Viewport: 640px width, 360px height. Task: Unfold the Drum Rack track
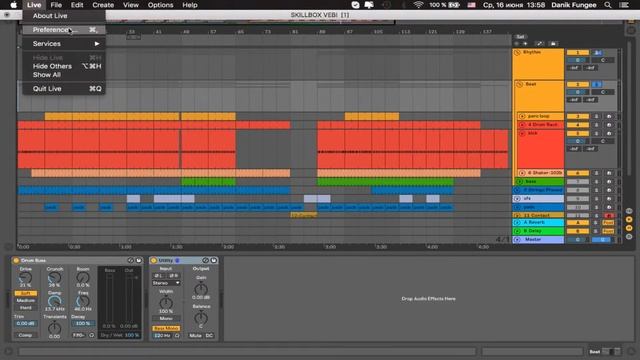click(x=522, y=124)
